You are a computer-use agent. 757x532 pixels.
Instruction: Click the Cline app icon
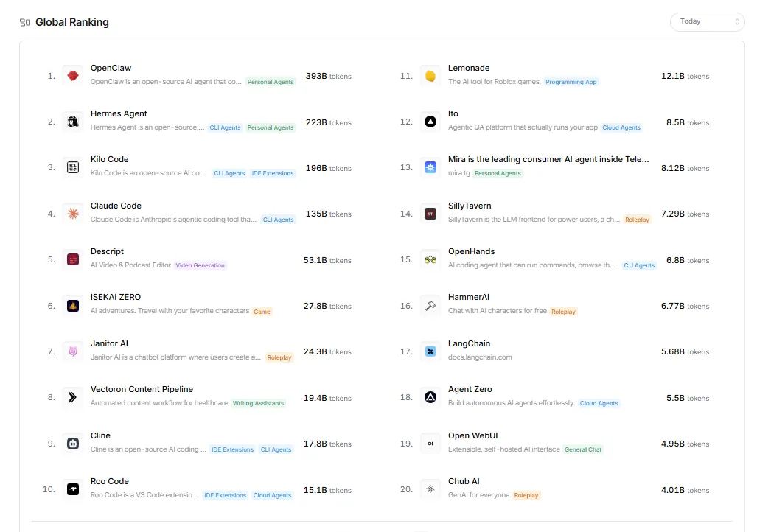coord(73,443)
